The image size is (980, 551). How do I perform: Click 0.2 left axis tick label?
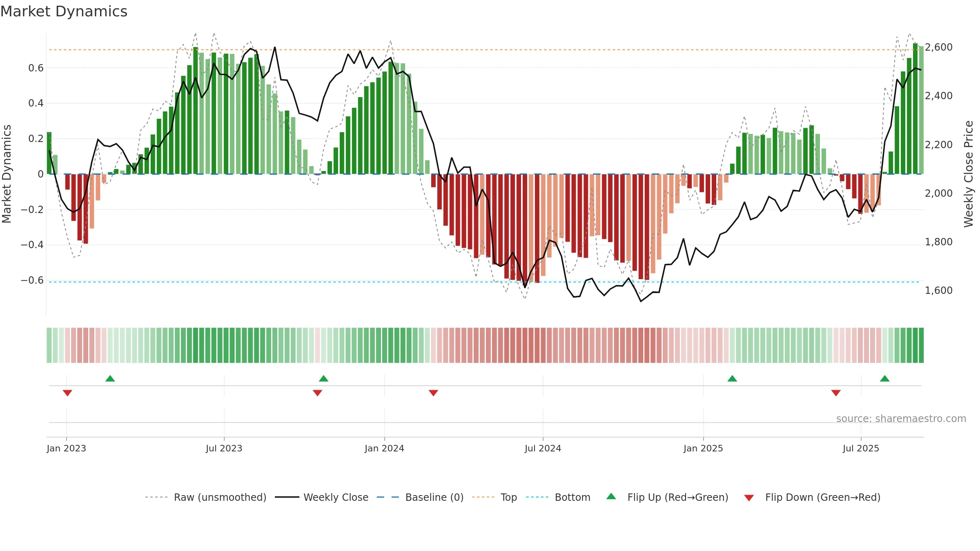pos(36,138)
